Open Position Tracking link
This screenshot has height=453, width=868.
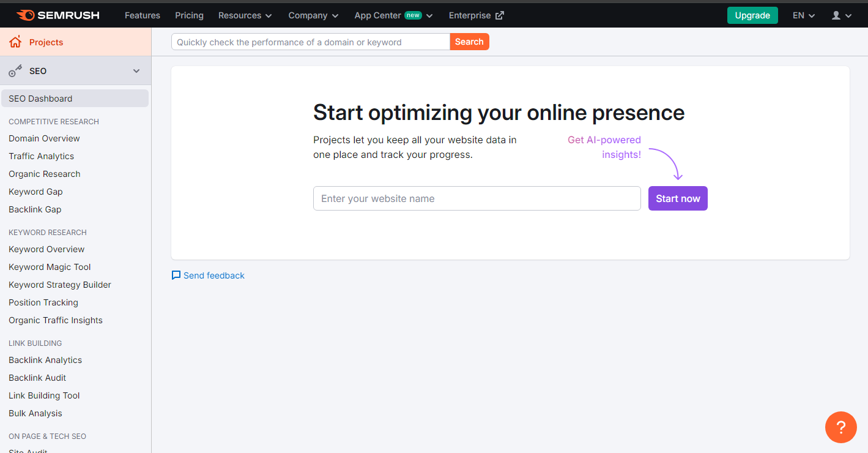pos(43,302)
